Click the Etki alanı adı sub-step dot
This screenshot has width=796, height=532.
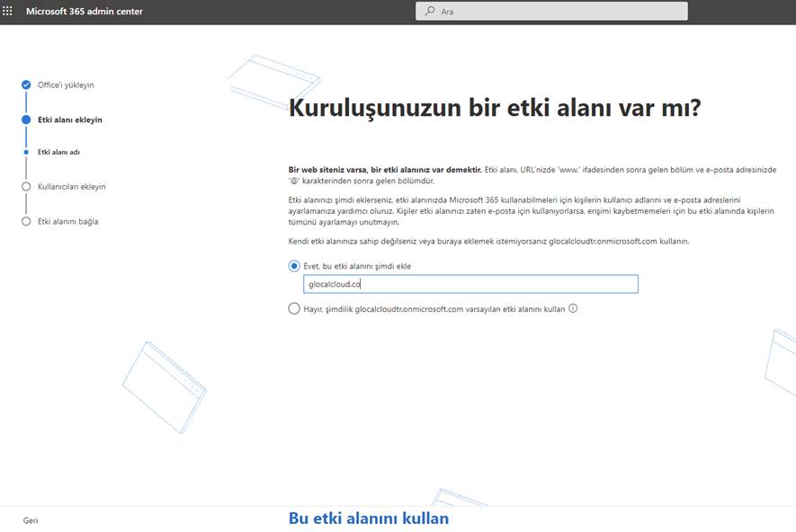pos(26,152)
